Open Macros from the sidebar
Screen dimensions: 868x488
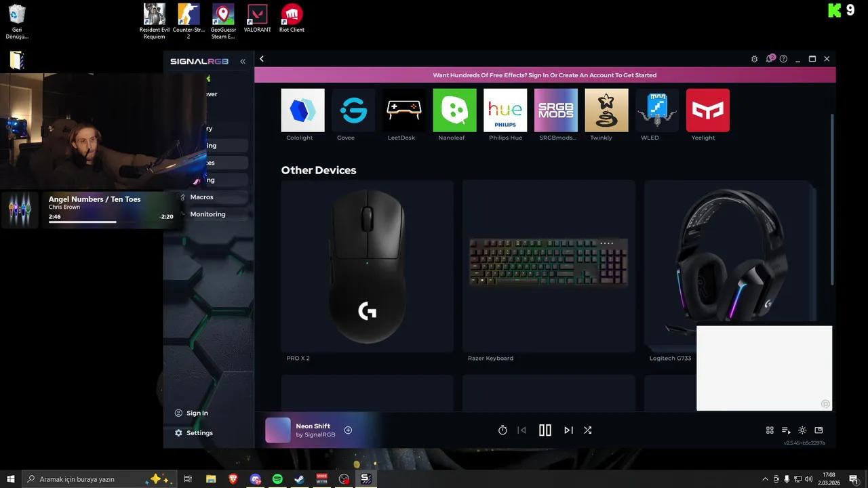tap(201, 197)
